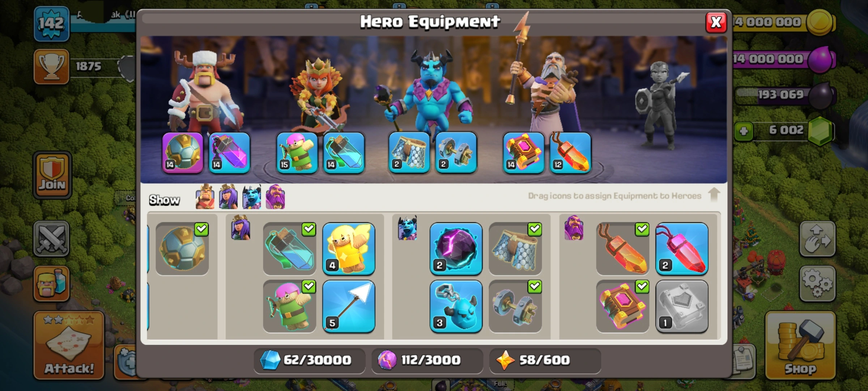Click the checked Invisibility Vial equipment
The image size is (868, 391).
289,249
